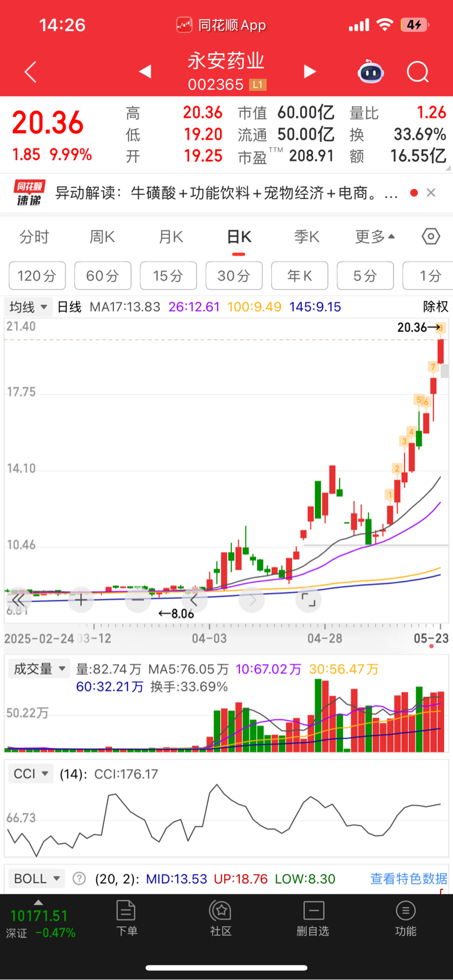Switch to 分时 tab
Screen dimensions: 453x980
pos(34,237)
